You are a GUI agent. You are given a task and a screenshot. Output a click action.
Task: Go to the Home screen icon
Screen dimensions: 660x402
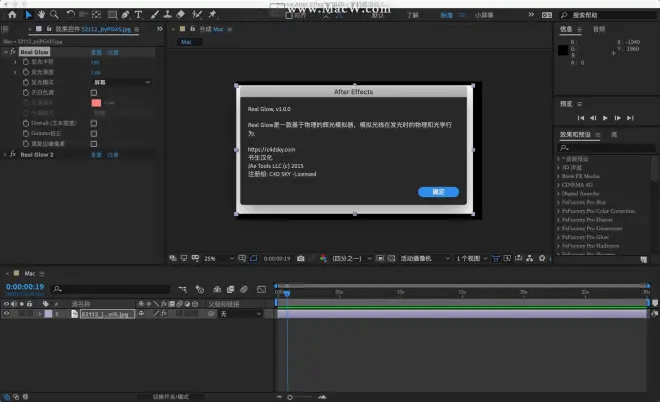(x=12, y=15)
